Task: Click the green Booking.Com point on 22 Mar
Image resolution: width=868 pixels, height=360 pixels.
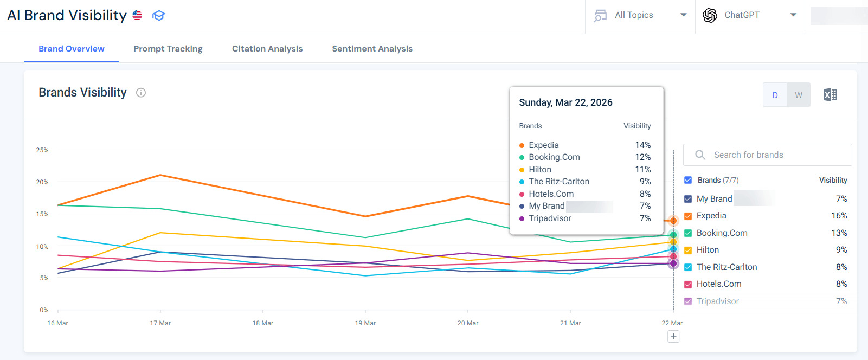Action: pyautogui.click(x=673, y=235)
